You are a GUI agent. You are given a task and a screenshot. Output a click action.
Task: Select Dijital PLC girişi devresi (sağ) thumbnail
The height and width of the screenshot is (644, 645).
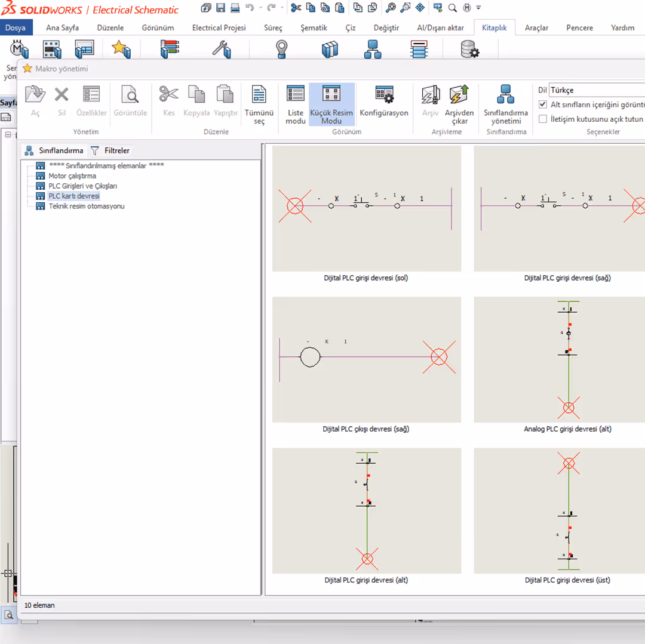point(560,208)
